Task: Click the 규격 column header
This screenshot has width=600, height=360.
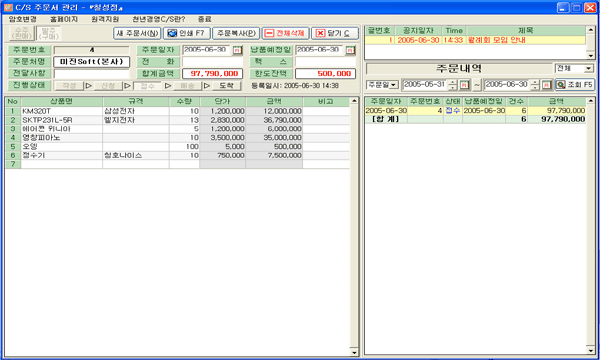Action: [136, 101]
